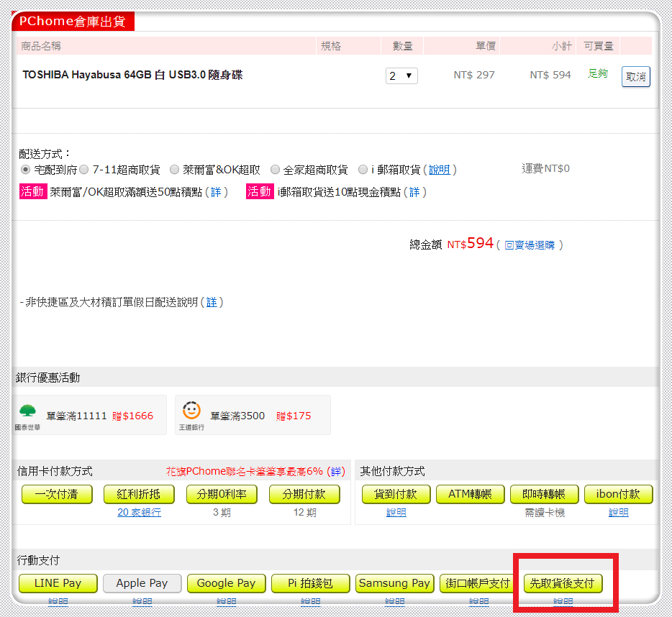Open 詳 link for i郵箱取貨 cash points
672x617 pixels.
pyautogui.click(x=414, y=192)
